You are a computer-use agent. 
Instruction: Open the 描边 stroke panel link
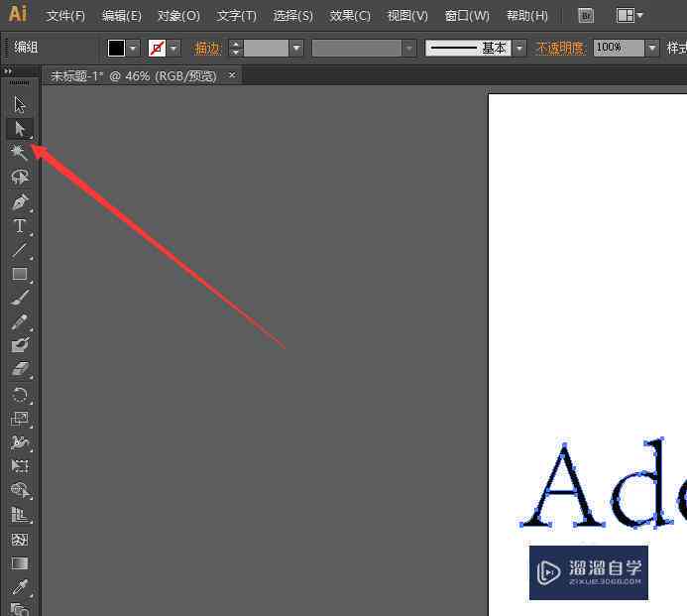tap(207, 48)
